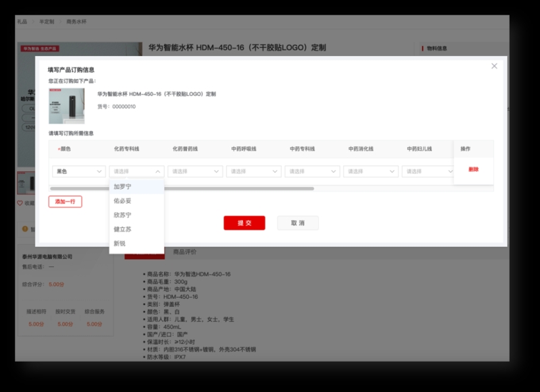Viewport: 540px width, 392px height.
Task: Click the 操作 column header
Action: (x=465, y=149)
